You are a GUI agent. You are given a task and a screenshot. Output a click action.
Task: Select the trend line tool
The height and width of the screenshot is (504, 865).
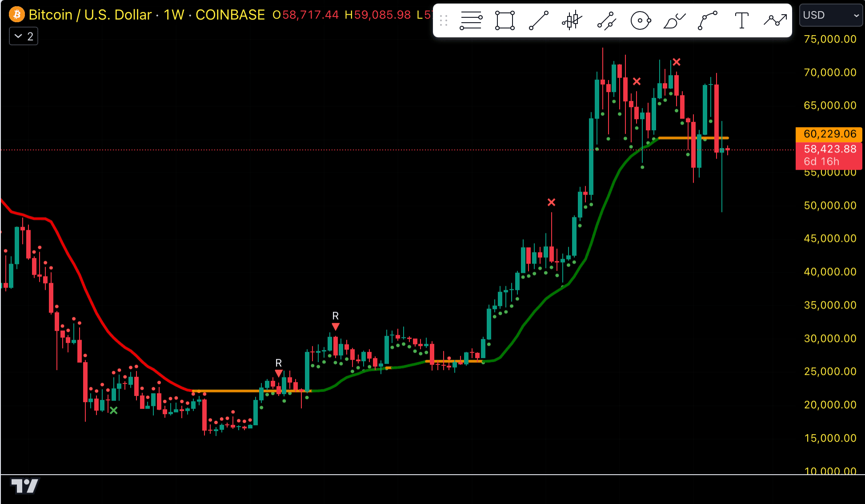pos(539,20)
